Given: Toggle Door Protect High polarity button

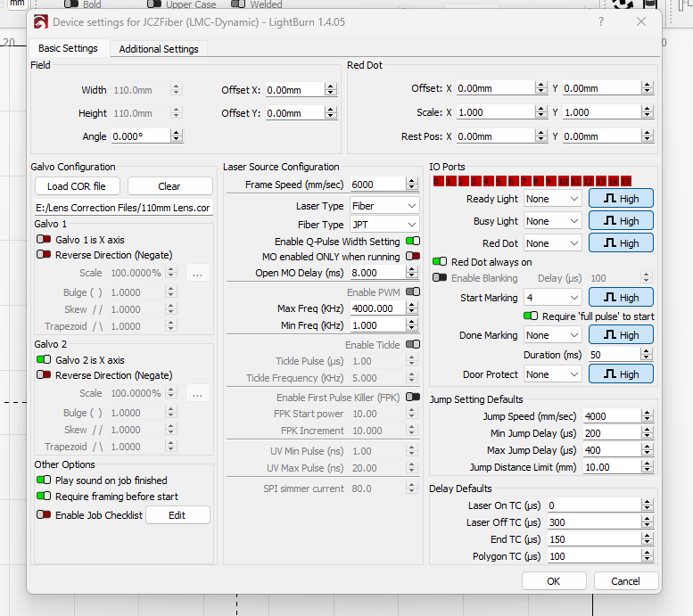Looking at the screenshot, I should pos(621,374).
